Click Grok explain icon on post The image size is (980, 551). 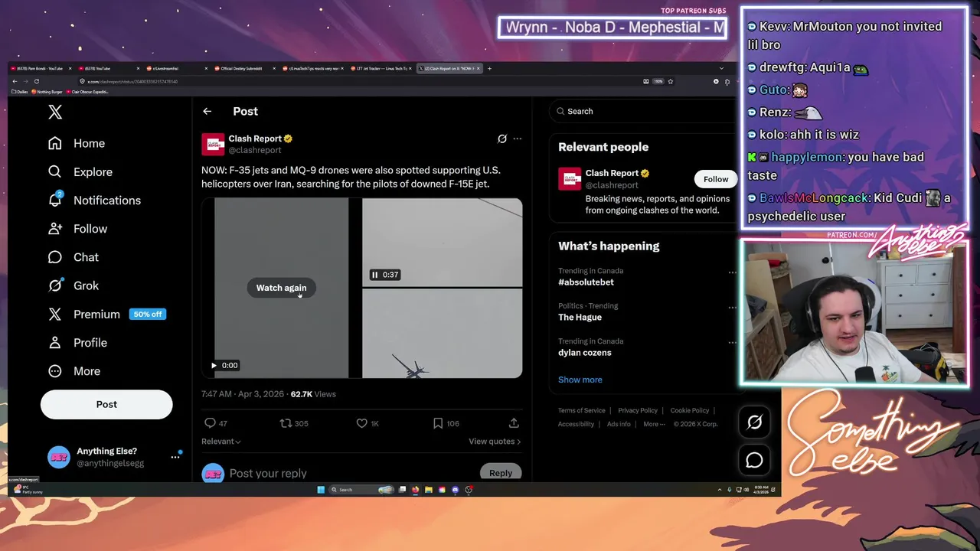[502, 139]
